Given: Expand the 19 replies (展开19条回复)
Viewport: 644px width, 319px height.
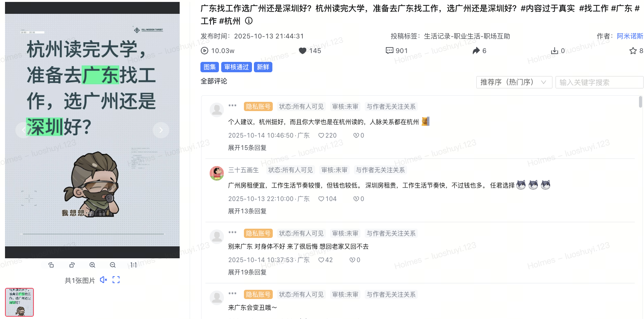Looking at the screenshot, I should point(247,272).
